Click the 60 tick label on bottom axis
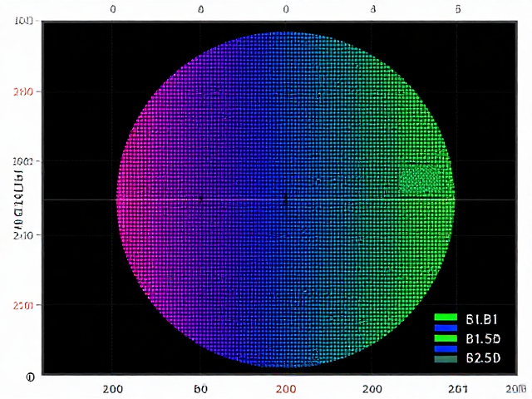 [200, 389]
